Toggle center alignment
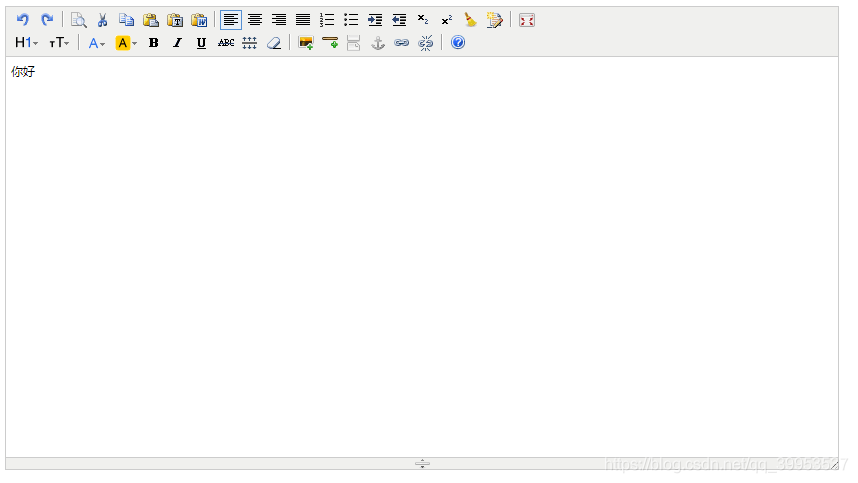 click(255, 20)
